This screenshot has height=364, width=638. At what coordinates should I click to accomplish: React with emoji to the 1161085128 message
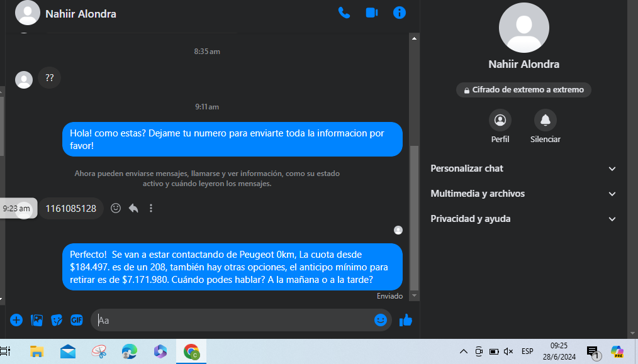[x=116, y=208]
